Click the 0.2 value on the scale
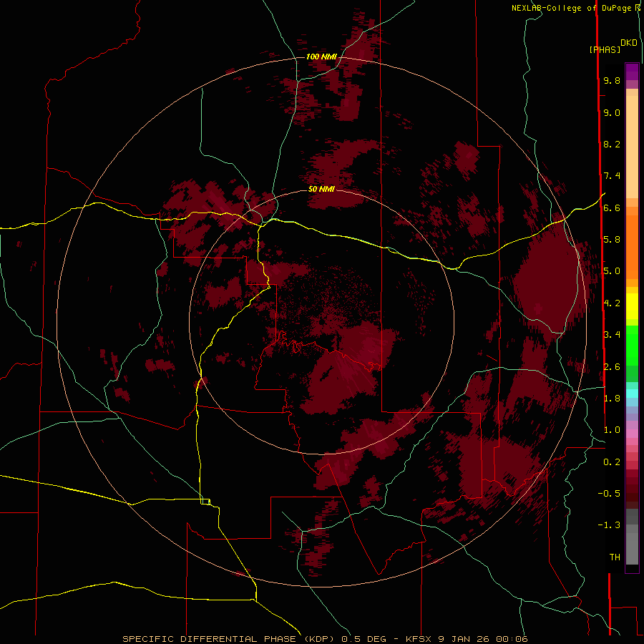The height and width of the screenshot is (644, 644). point(612,462)
